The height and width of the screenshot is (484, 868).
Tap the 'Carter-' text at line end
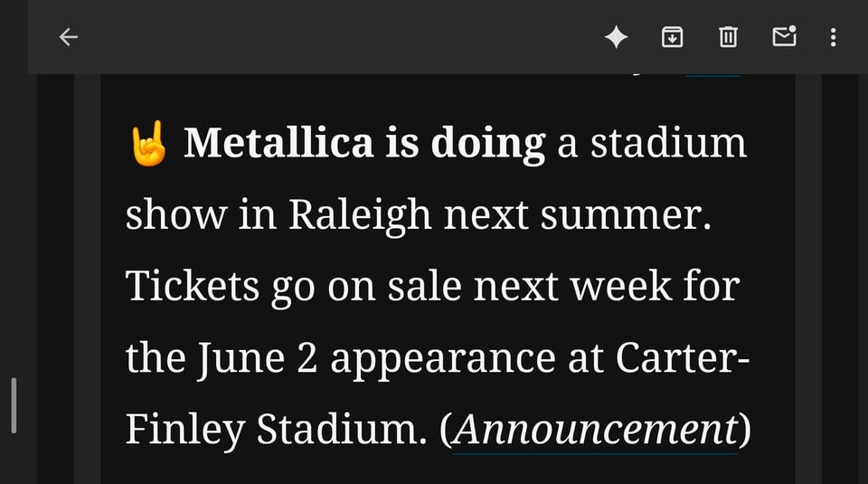tap(684, 358)
